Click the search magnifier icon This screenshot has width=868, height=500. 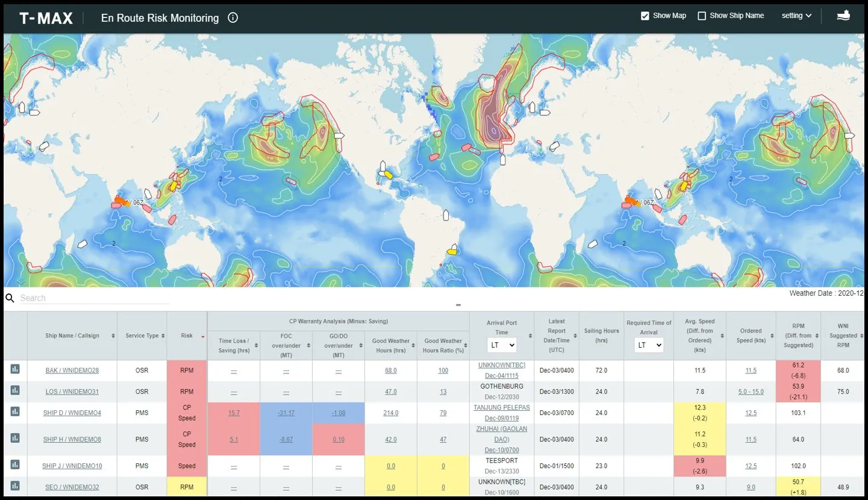click(x=10, y=298)
